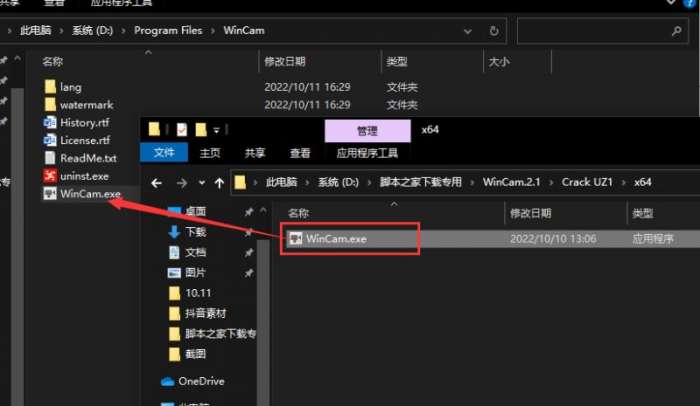Unpin Pictures (图片) pin icon
Image resolution: width=700 pixels, height=406 pixels.
coord(249,273)
